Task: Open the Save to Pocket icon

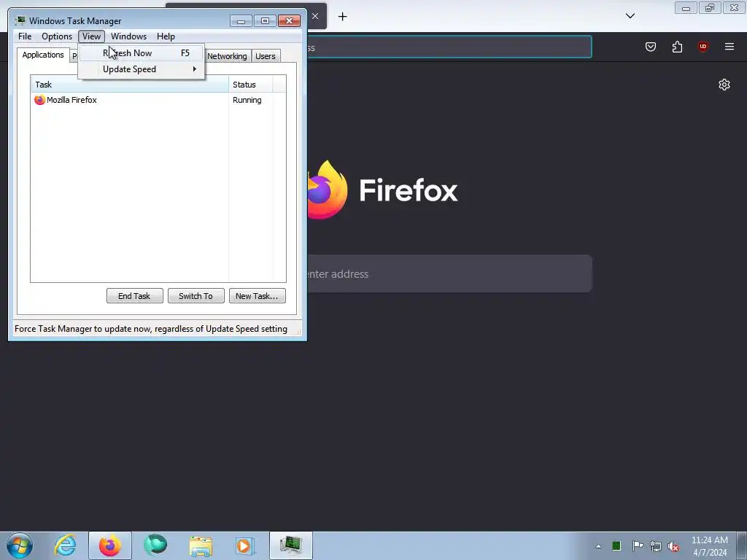Action: [650, 47]
